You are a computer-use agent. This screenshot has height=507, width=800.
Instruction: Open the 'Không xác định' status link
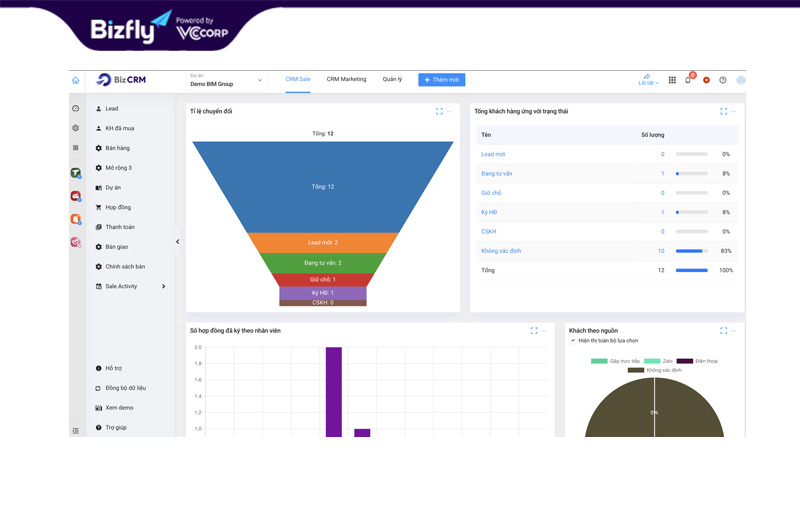click(501, 251)
